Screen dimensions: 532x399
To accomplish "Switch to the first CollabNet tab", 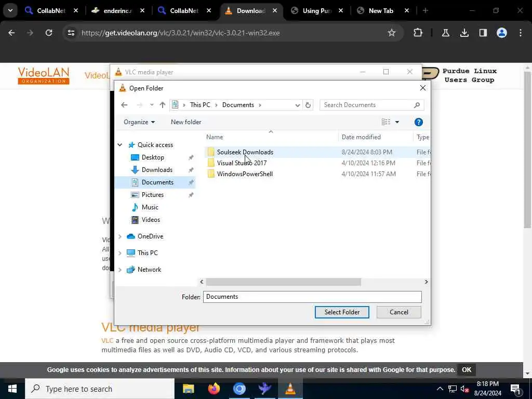I will coord(51,11).
